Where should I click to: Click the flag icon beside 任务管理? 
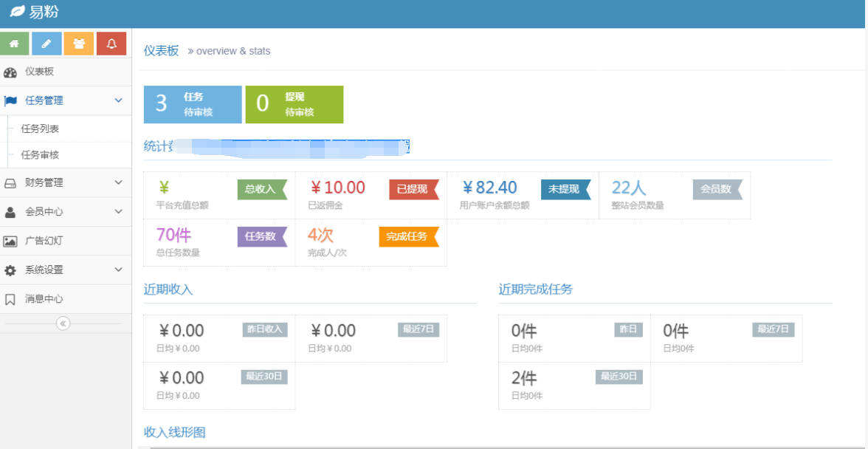pyautogui.click(x=10, y=100)
